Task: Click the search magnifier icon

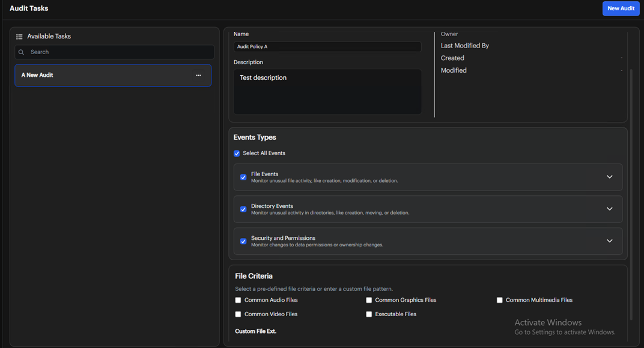Action: pos(22,52)
